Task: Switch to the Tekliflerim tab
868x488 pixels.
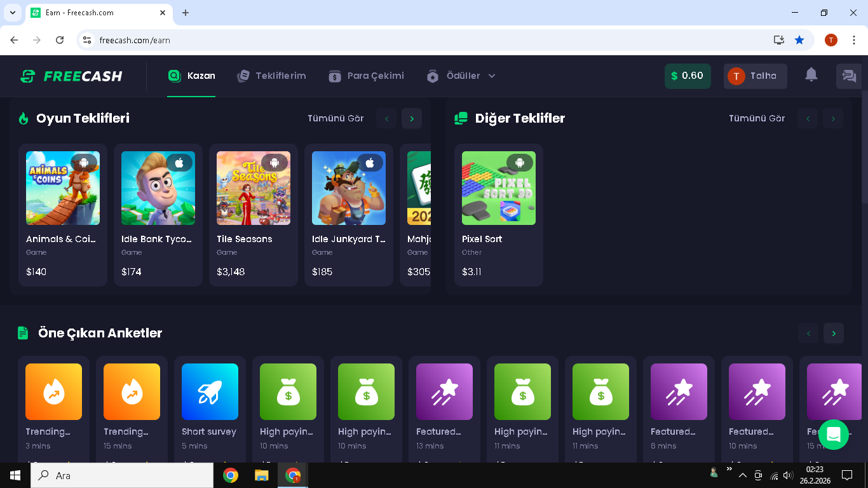Action: (271, 76)
